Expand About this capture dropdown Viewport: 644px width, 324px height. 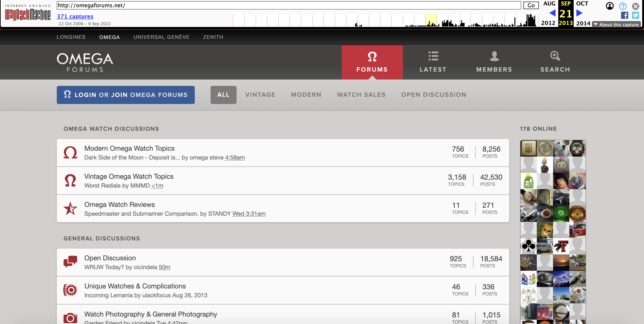click(616, 24)
